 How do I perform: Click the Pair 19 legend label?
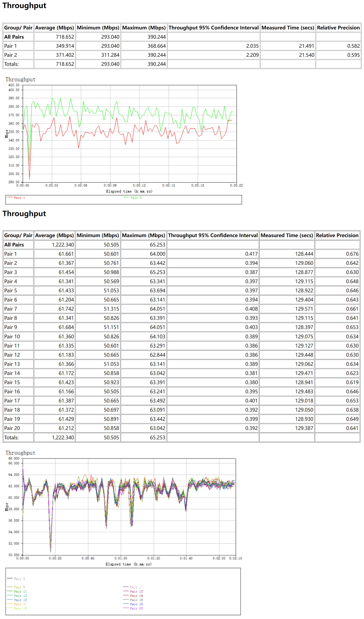tap(20, 608)
